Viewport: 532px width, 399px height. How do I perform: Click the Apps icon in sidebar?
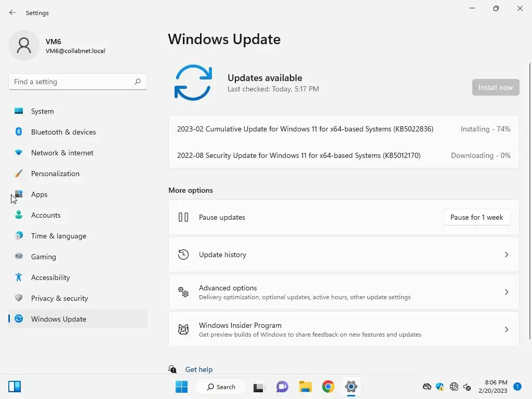19,194
